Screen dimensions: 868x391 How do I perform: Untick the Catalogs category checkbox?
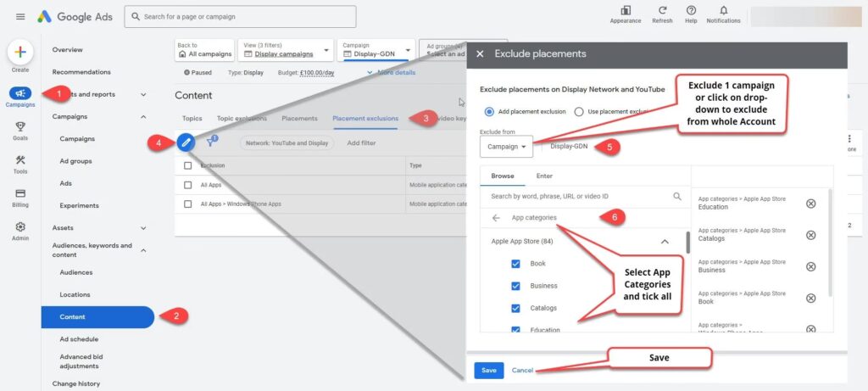[515, 308]
